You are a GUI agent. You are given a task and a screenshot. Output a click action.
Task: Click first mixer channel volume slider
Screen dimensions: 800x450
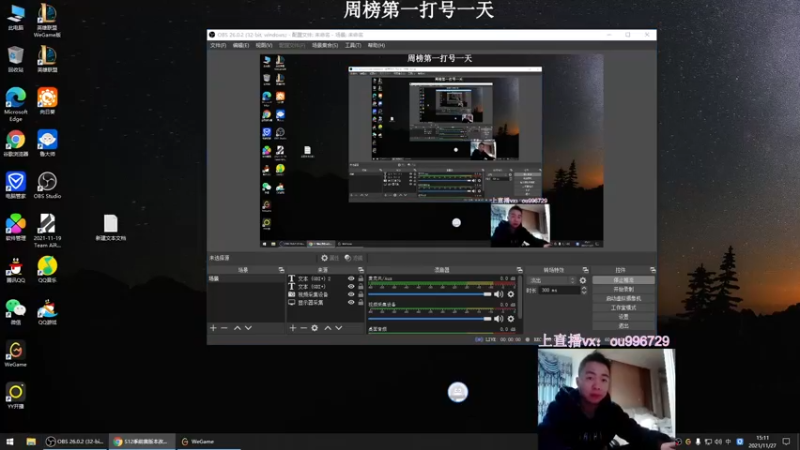tap(430, 294)
